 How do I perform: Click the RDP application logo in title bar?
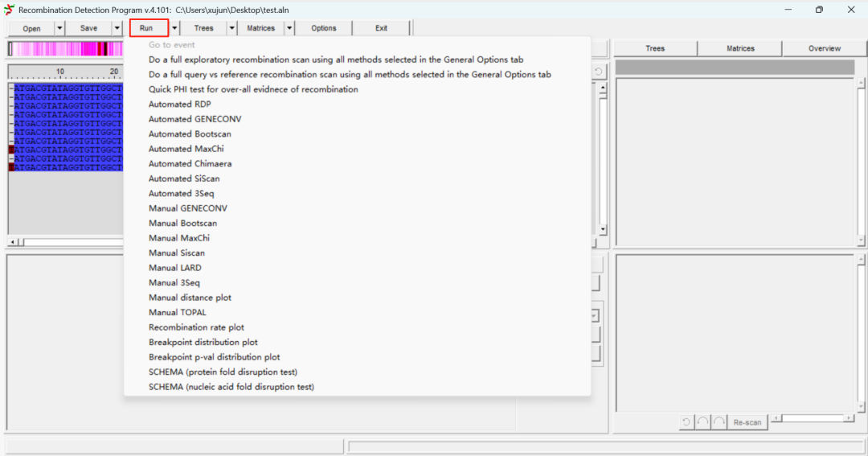[x=9, y=10]
